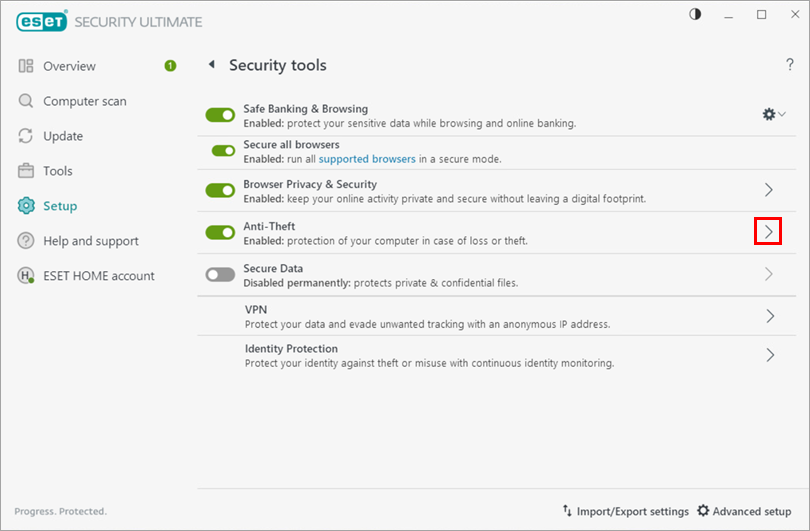Expand Browser Privacy & Security chevron
This screenshot has height=531, width=810.
coord(769,190)
